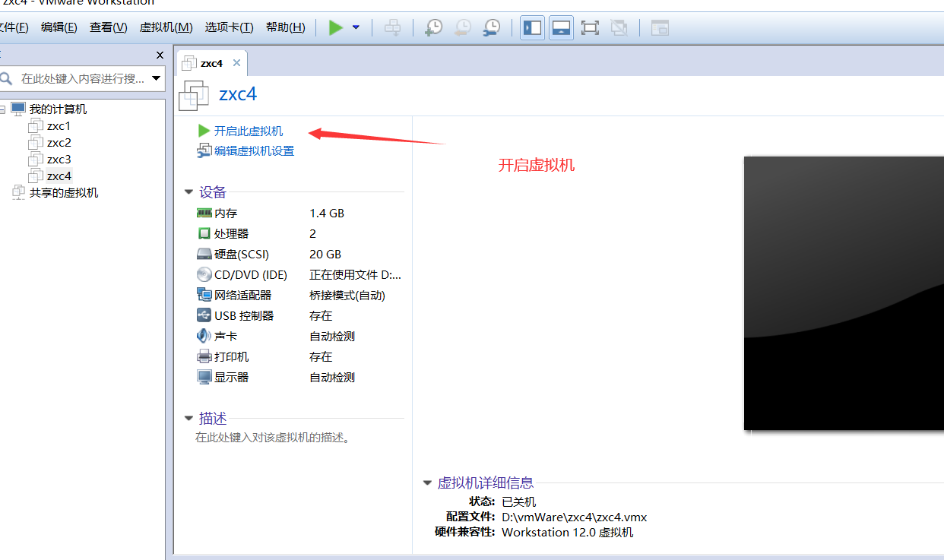Screen dimensions: 944x560
Task: Toggle the thumbnail bar view button
Action: 561,28
